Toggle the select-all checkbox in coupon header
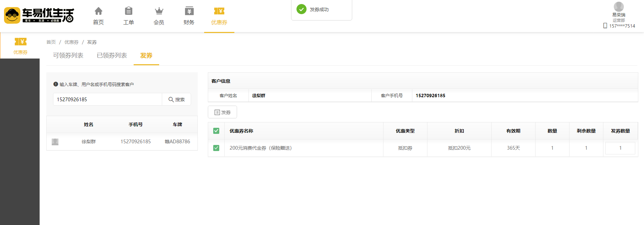 tap(216, 131)
